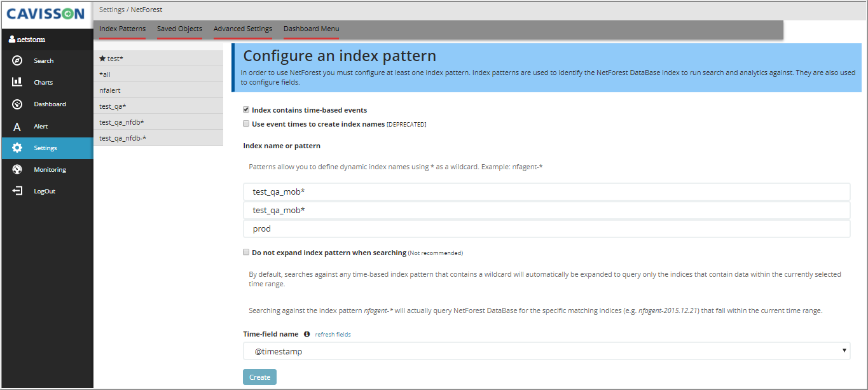Open the @timestamp time-field dropdown

546,351
